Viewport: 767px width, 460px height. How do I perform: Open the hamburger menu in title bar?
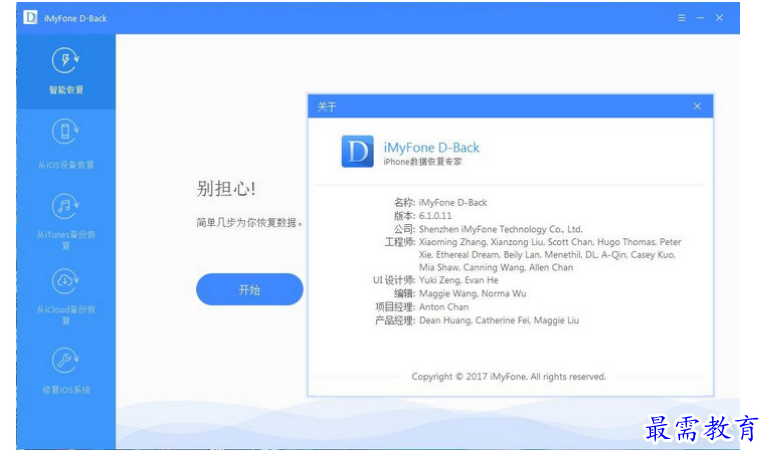681,18
